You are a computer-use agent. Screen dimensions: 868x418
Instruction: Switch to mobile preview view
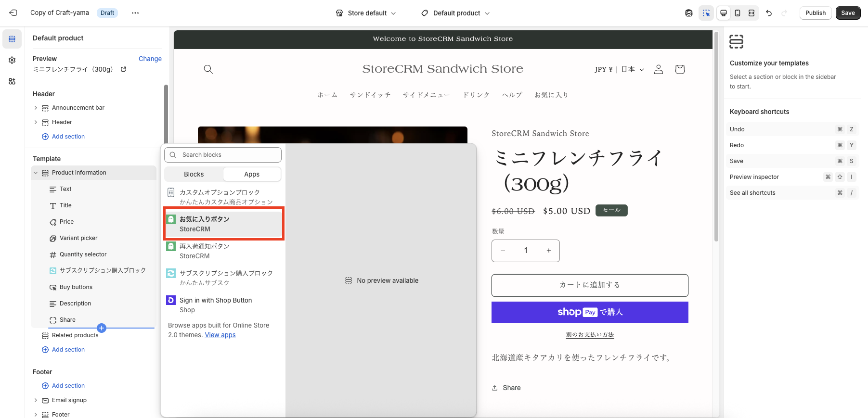tap(738, 13)
